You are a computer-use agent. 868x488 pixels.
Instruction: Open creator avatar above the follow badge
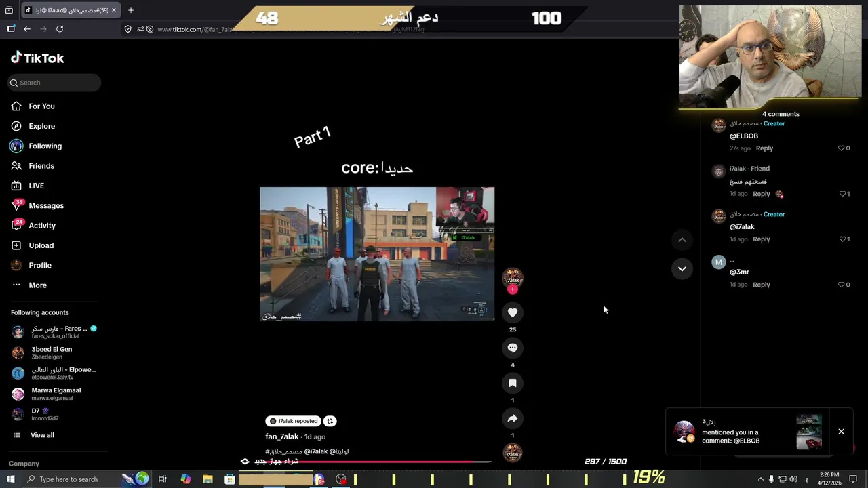click(x=513, y=277)
